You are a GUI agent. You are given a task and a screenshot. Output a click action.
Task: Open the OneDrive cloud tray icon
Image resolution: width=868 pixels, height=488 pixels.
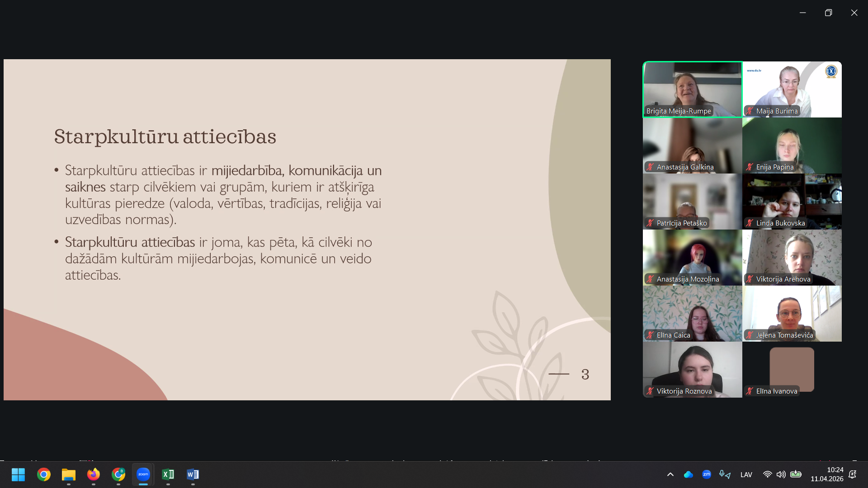pyautogui.click(x=688, y=474)
